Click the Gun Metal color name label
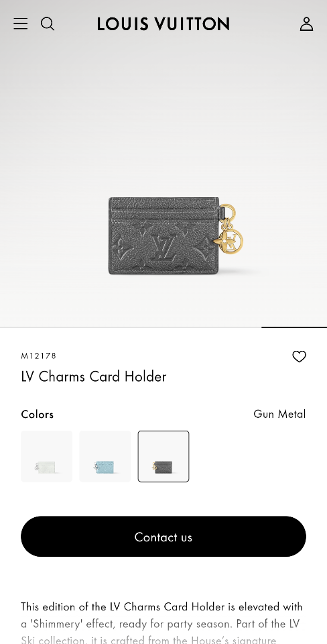This screenshot has width=327, height=644. click(279, 414)
